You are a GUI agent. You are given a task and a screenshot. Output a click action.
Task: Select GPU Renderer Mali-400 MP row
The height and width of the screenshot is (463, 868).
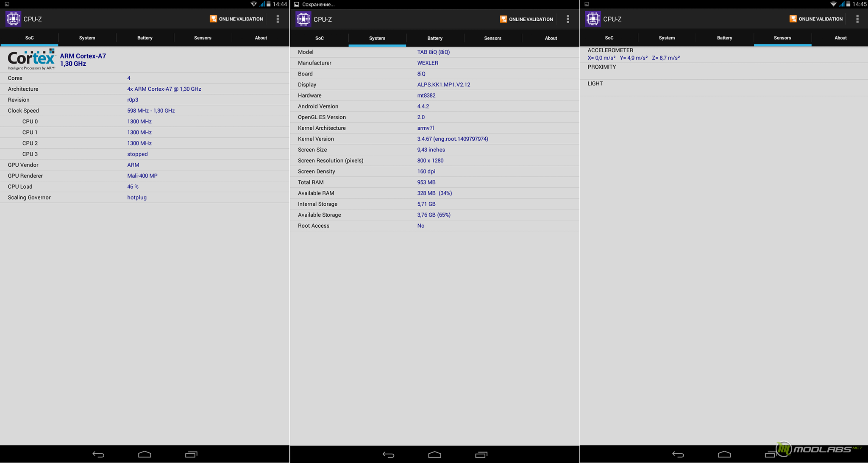click(145, 176)
